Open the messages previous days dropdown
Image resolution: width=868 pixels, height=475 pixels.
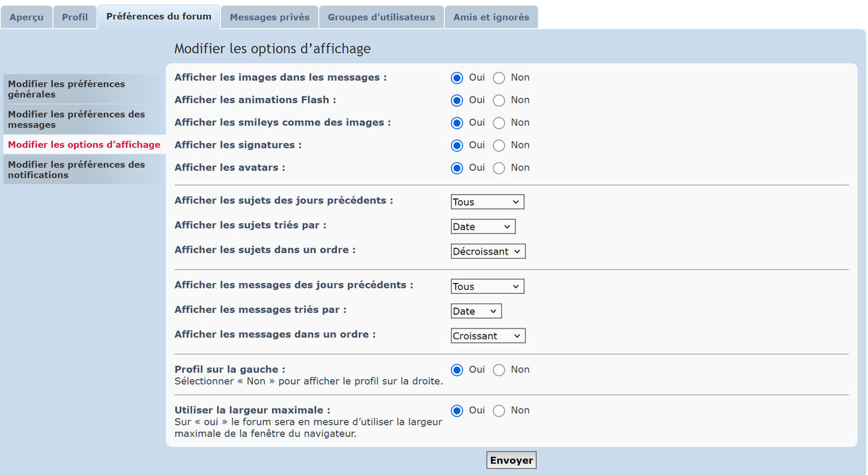click(488, 286)
